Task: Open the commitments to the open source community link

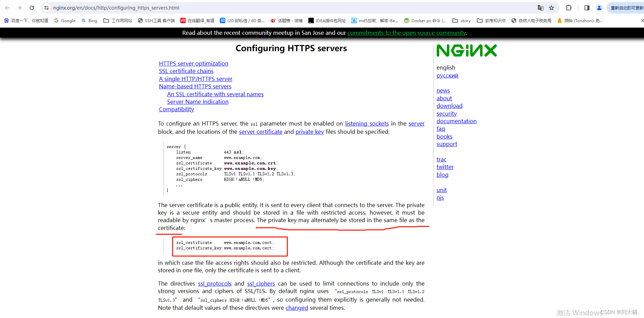Action: [407, 33]
